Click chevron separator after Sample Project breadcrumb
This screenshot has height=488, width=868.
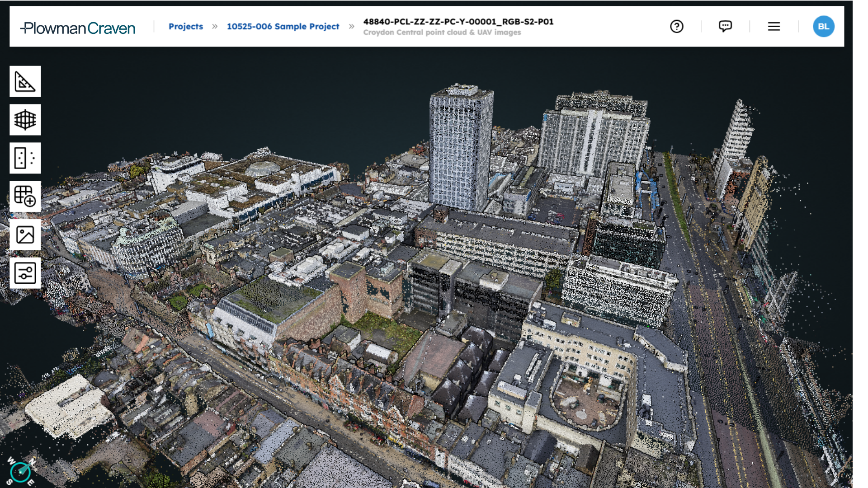[x=351, y=26]
